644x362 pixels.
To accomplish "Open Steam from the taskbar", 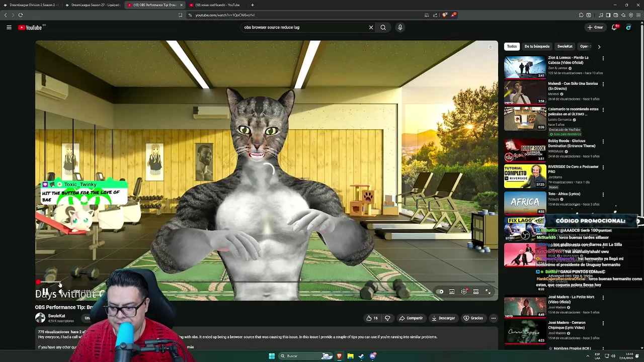I will pyautogui.click(x=361, y=356).
